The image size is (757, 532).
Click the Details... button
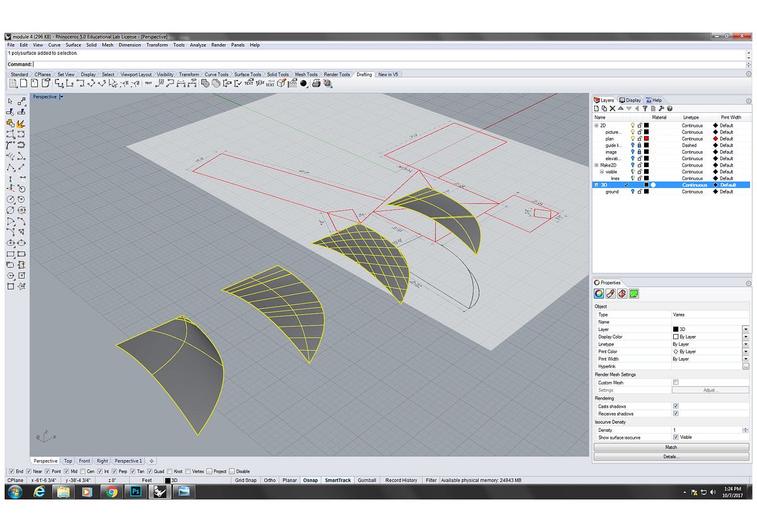tap(671, 456)
